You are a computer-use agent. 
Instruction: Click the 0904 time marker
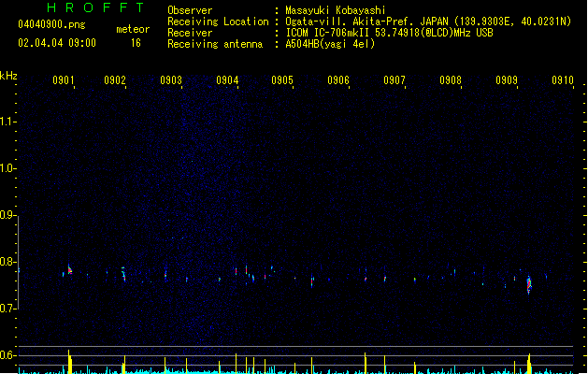point(227,80)
